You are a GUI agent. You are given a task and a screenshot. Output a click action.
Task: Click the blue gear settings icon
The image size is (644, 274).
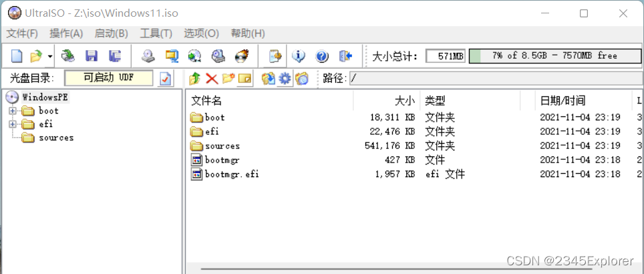[x=285, y=78]
